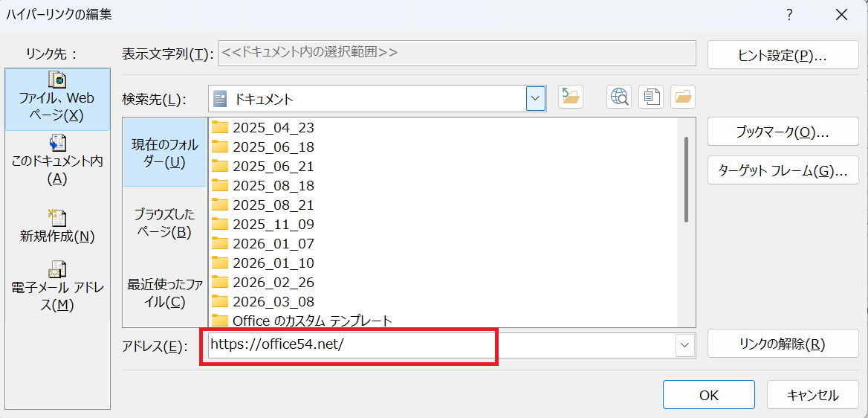Select folder 2025_06_21
The height and width of the screenshot is (418, 868).
[x=263, y=167]
